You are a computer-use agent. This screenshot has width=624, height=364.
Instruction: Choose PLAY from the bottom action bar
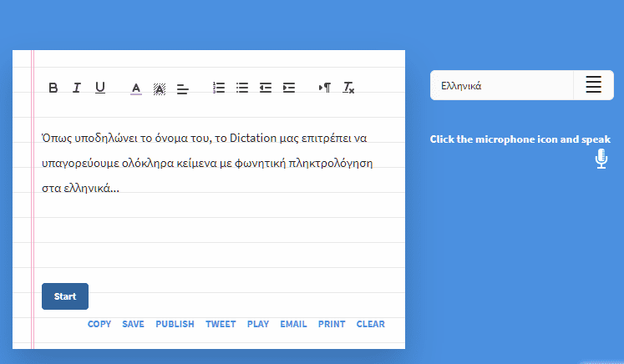(257, 324)
